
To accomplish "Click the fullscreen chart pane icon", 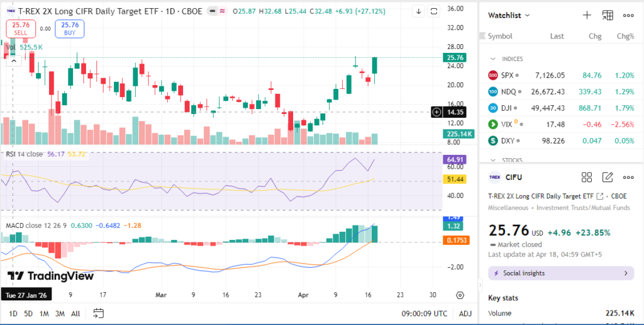I will [434, 11].
